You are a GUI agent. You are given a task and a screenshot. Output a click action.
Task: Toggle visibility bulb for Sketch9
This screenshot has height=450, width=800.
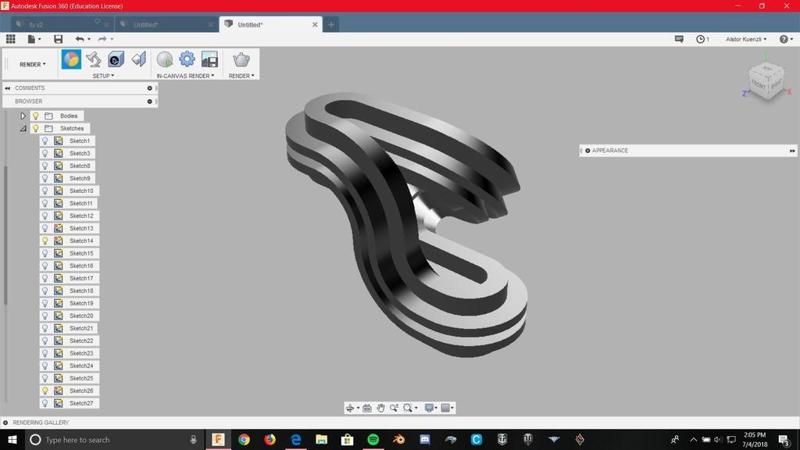pyautogui.click(x=45, y=178)
